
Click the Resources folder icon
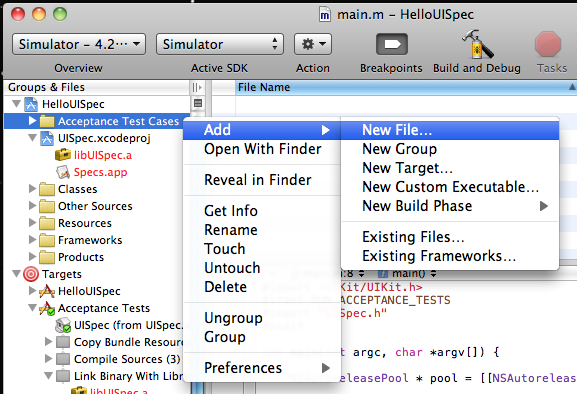click(47, 223)
